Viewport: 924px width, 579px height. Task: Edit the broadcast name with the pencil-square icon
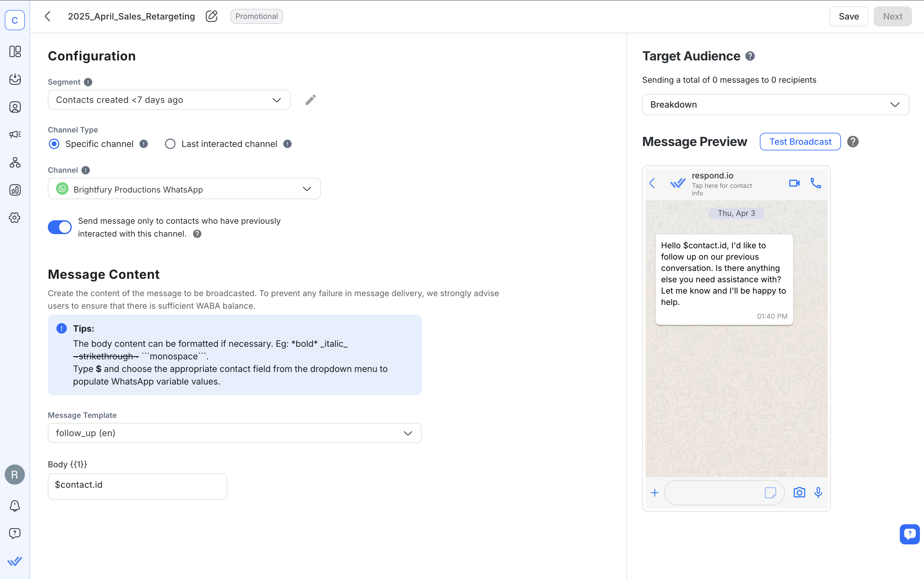pyautogui.click(x=212, y=16)
